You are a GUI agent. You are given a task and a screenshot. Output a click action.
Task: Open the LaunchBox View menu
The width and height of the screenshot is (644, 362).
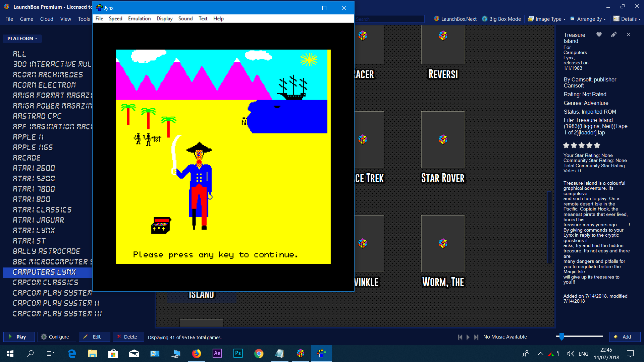65,19
